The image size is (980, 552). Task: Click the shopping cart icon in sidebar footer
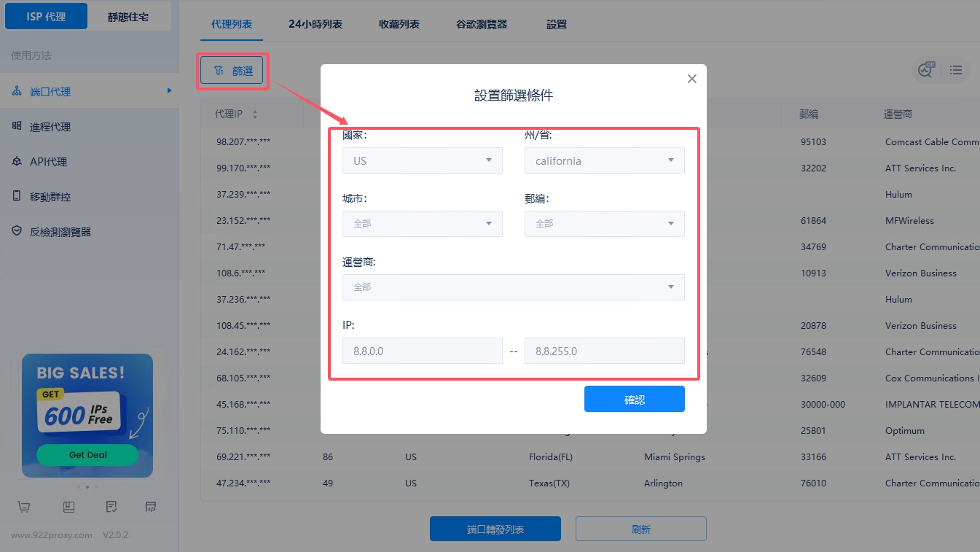point(24,507)
